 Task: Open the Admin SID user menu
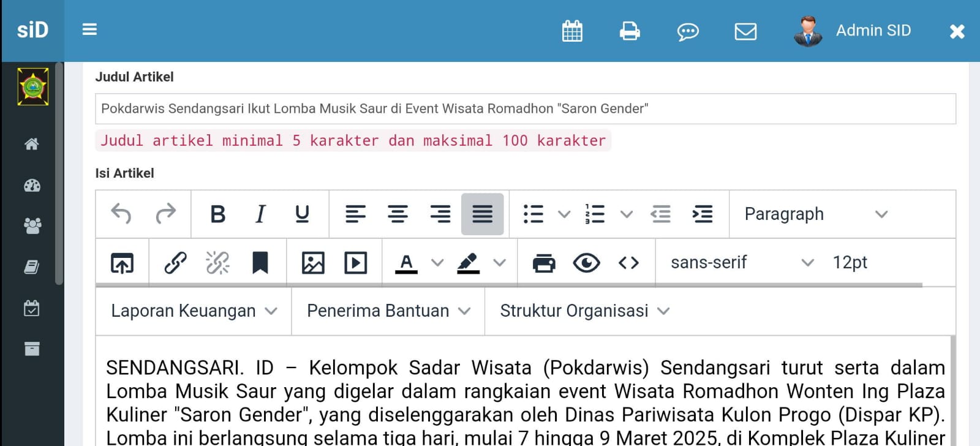coord(853,31)
